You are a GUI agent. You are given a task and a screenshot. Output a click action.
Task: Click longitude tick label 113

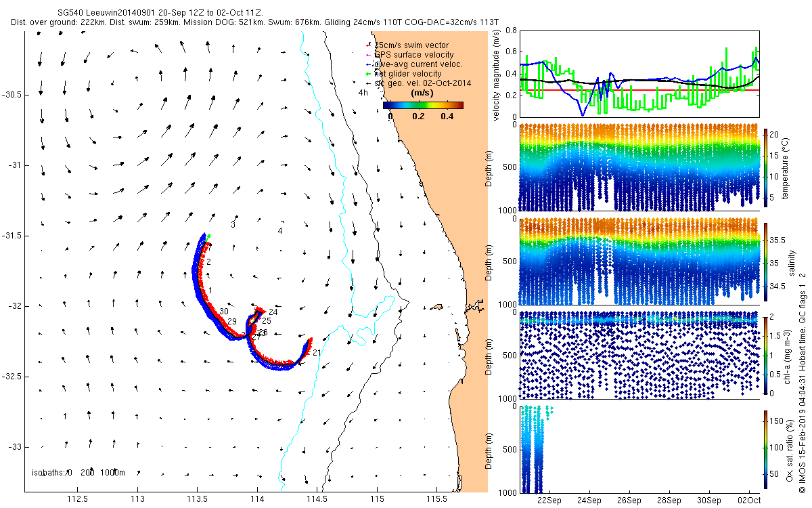pos(137,500)
